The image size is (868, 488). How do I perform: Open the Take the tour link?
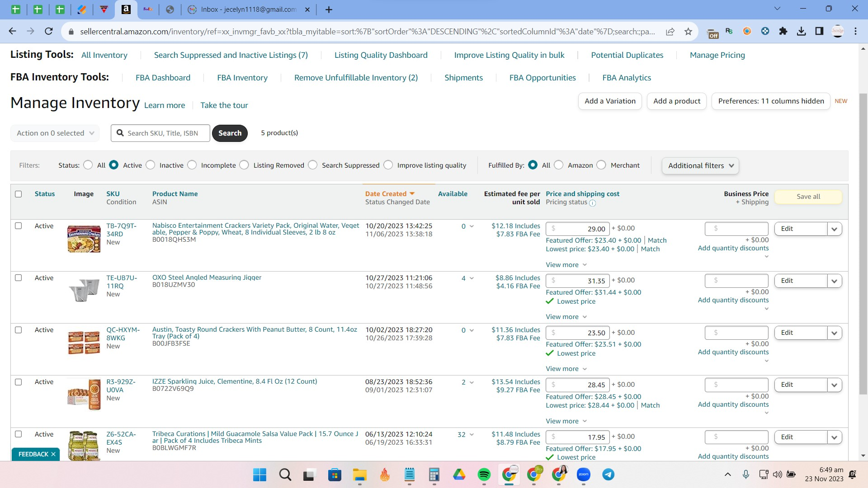pos(224,105)
